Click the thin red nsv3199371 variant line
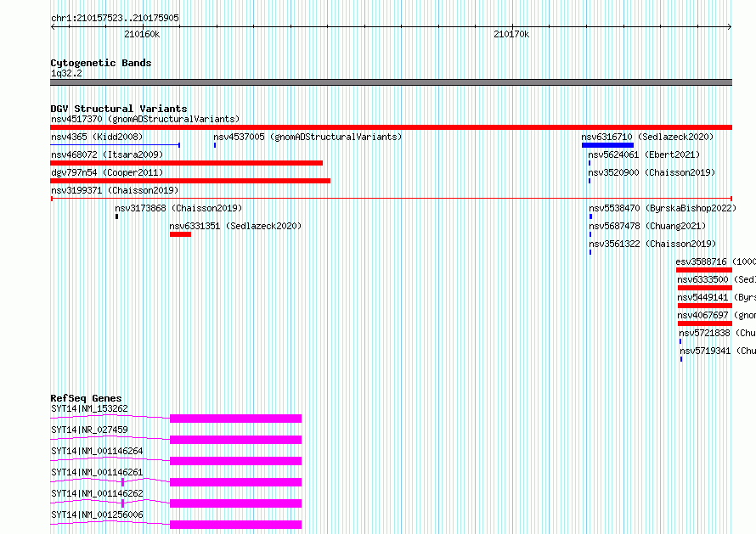Screen dimensions: 756x534 pos(391,198)
